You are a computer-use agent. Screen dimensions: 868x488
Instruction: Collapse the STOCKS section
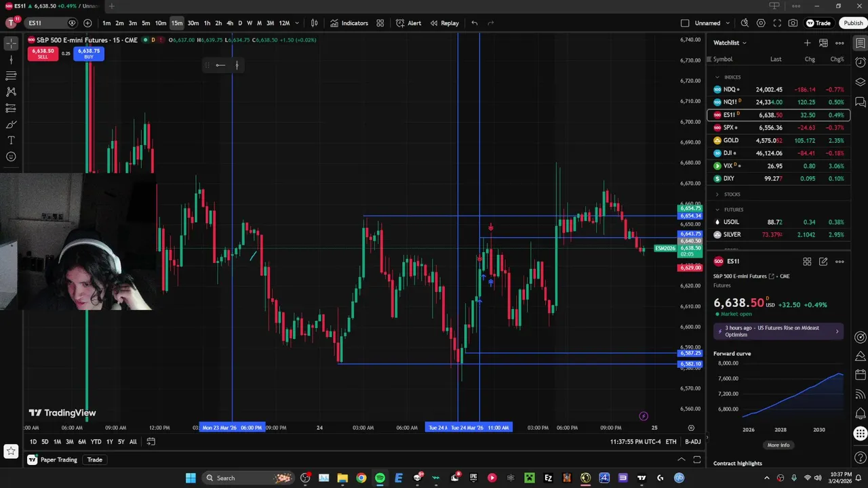(717, 195)
